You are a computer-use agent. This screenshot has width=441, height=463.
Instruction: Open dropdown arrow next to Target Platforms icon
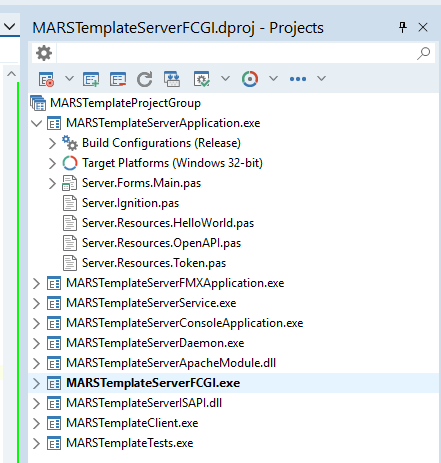[273, 79]
